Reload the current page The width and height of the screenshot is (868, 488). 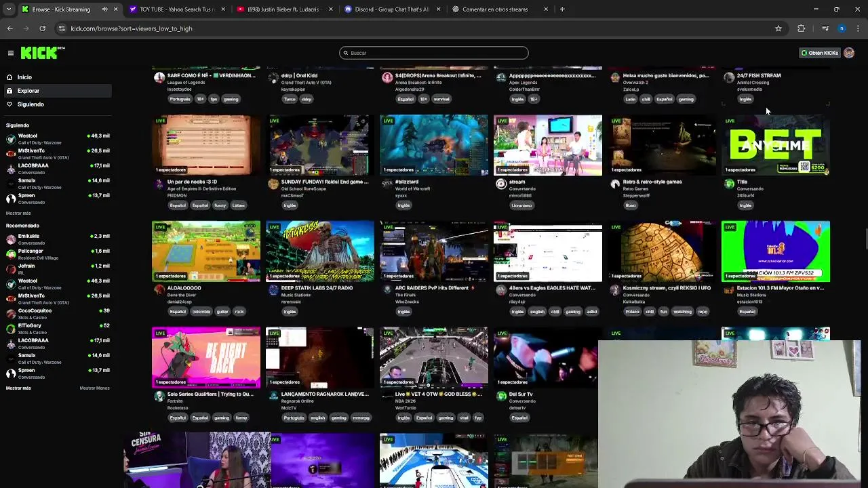click(x=42, y=28)
